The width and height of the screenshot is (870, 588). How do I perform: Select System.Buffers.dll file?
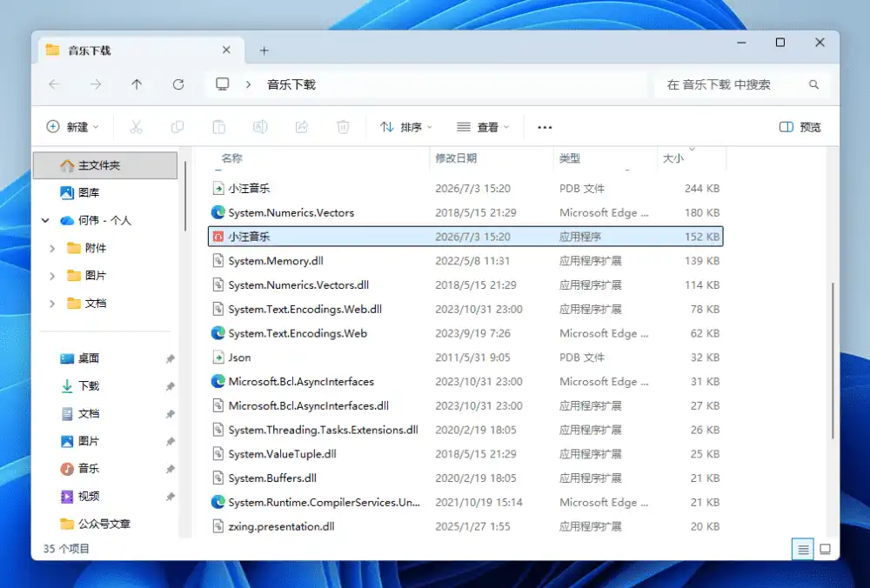tap(465, 478)
